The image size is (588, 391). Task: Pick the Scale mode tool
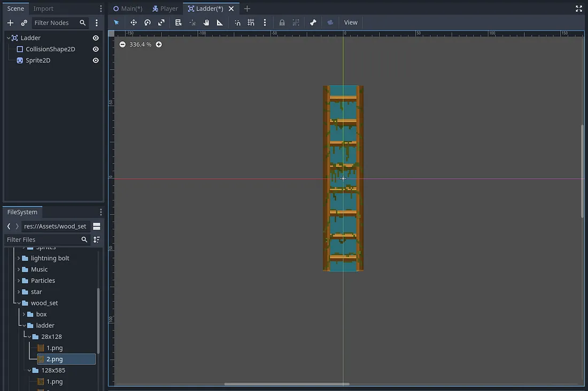(x=161, y=22)
